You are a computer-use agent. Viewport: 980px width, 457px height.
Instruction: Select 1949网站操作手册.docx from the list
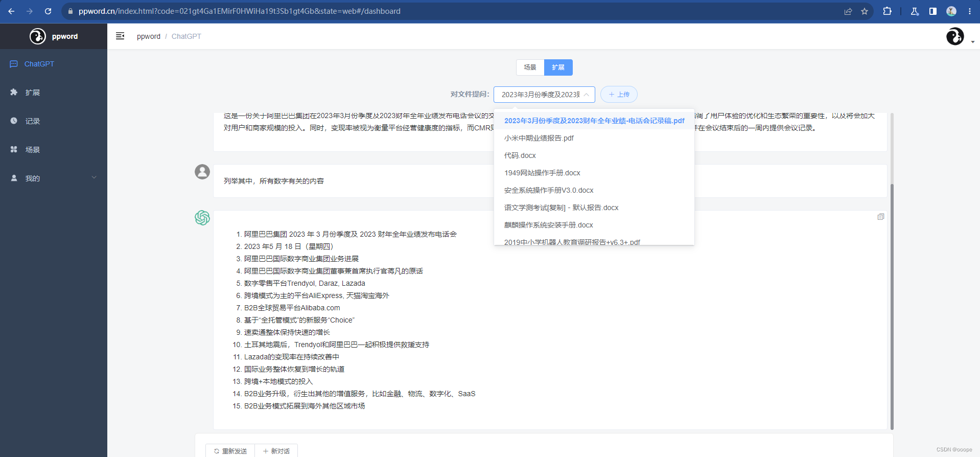(x=594, y=173)
